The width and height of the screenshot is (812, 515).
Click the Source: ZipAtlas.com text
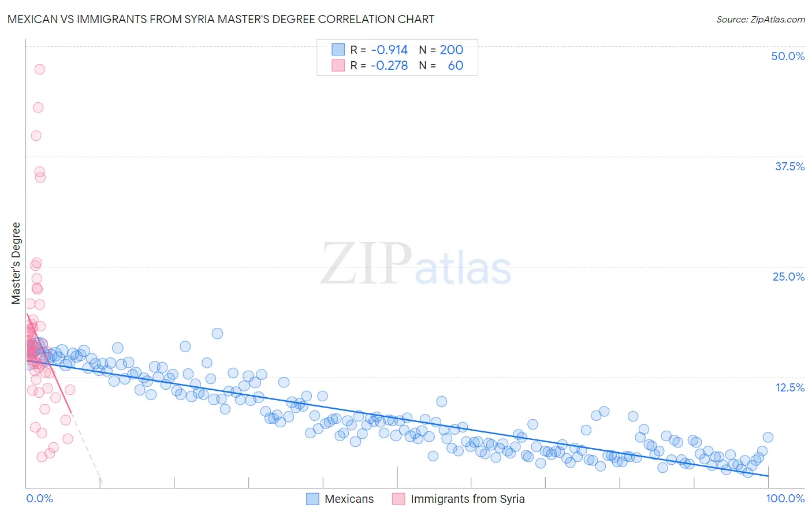click(761, 19)
